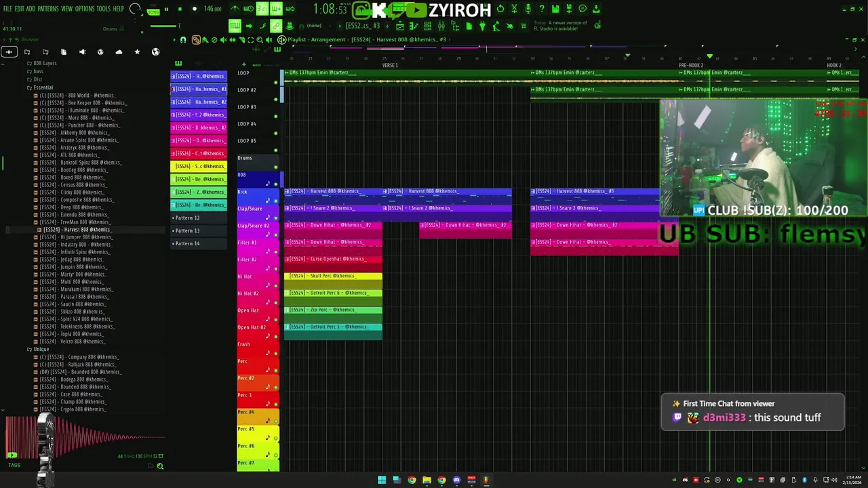Image resolution: width=868 pixels, height=488 pixels.
Task: Open the ADD menu
Action: tap(31, 9)
